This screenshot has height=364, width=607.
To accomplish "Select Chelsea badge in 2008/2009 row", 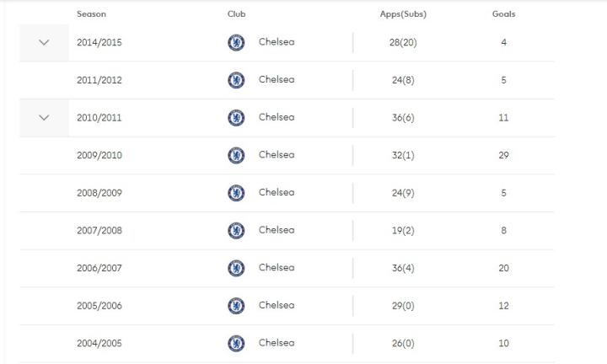I will point(236,193).
